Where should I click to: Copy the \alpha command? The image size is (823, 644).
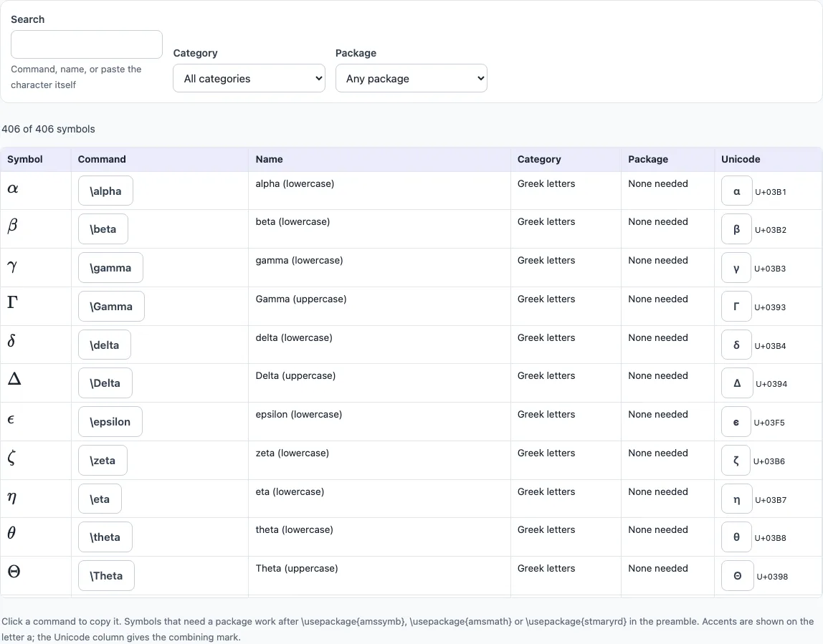[105, 191]
